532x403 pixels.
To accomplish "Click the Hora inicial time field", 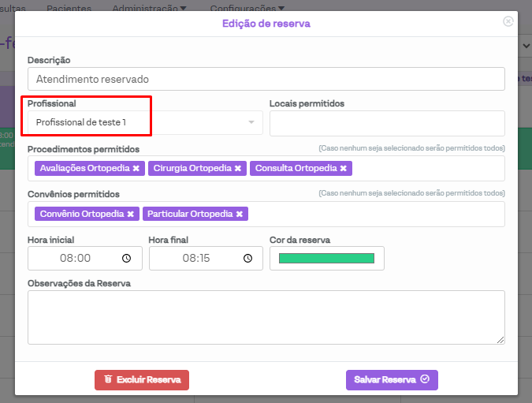I will (x=75, y=259).
